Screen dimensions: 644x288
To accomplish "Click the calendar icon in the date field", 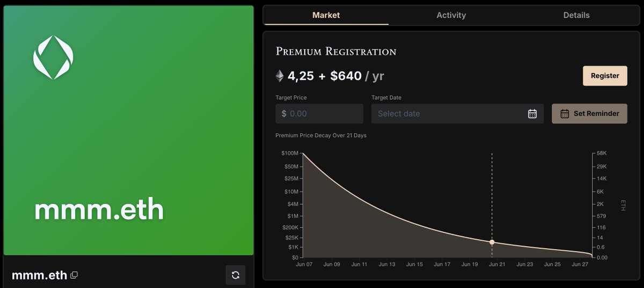I will pyautogui.click(x=532, y=114).
